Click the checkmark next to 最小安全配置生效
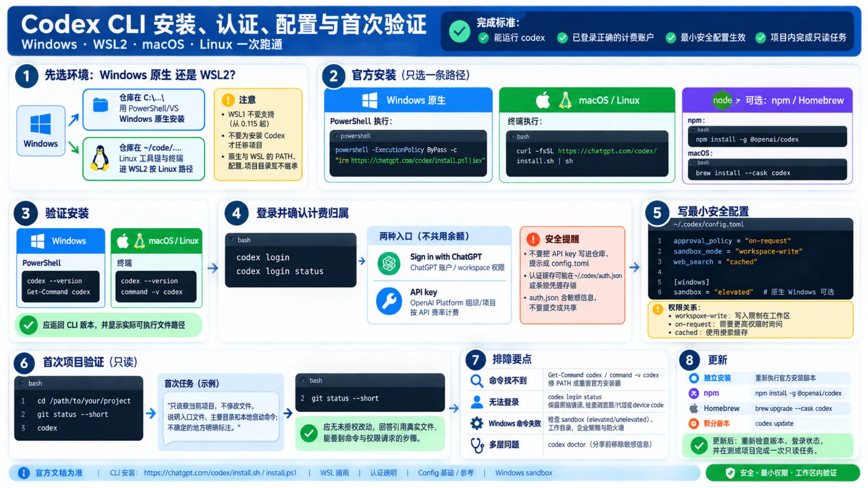The width and height of the screenshot is (868, 488). coord(671,38)
